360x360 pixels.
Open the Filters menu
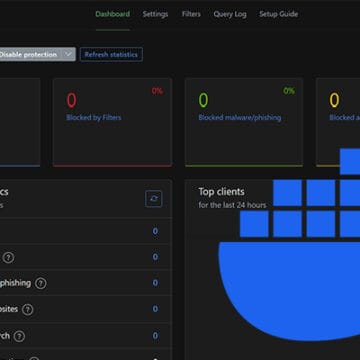191,14
